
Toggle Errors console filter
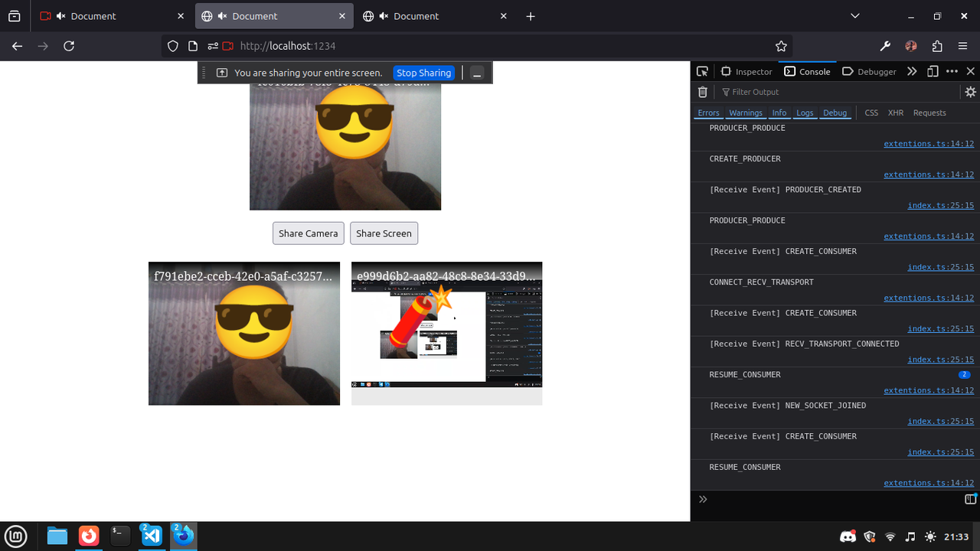708,112
